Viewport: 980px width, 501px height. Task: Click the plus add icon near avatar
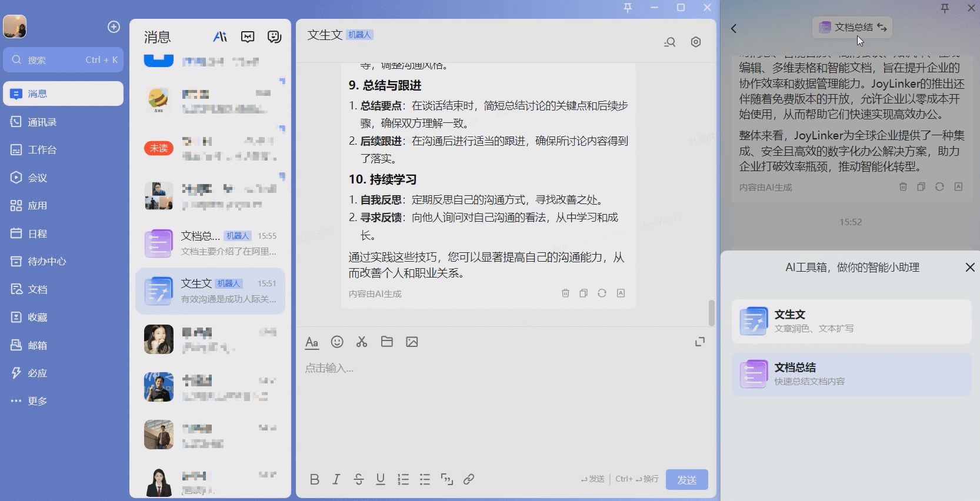114,27
